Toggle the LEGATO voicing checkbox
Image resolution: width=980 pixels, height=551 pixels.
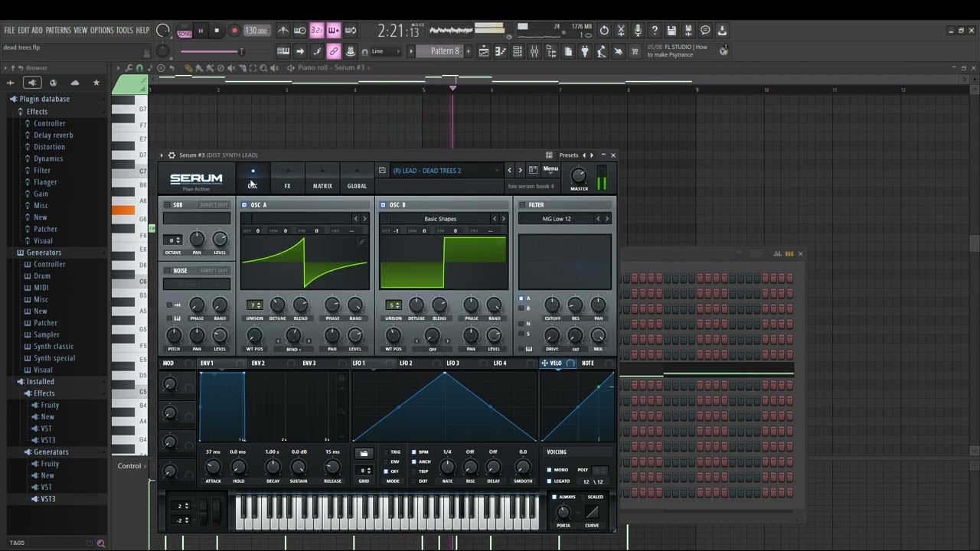(x=549, y=481)
